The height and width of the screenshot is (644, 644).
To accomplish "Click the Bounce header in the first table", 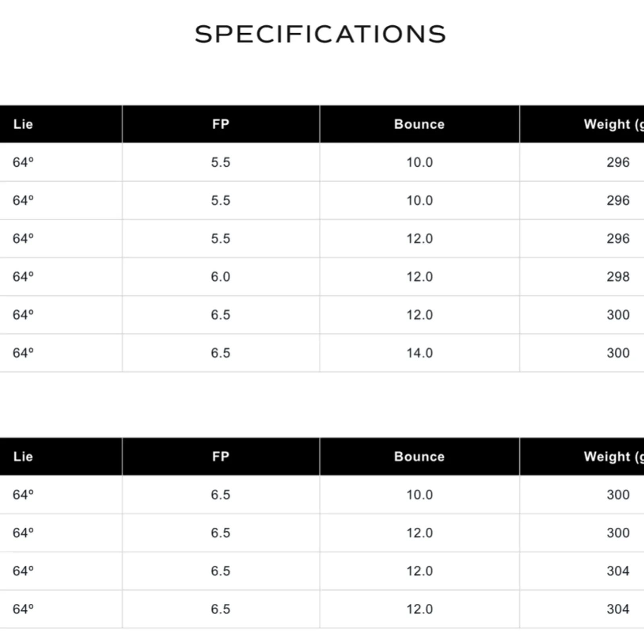I will (419, 124).
